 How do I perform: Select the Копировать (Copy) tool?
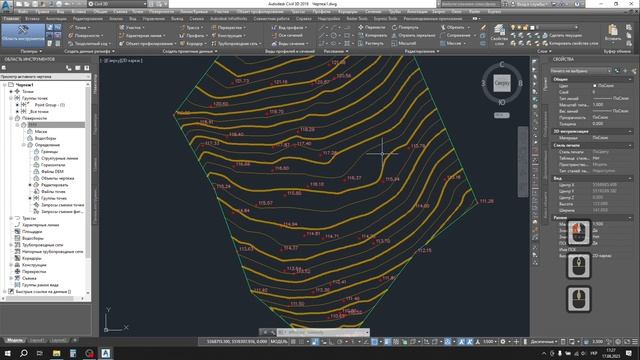[372, 36]
